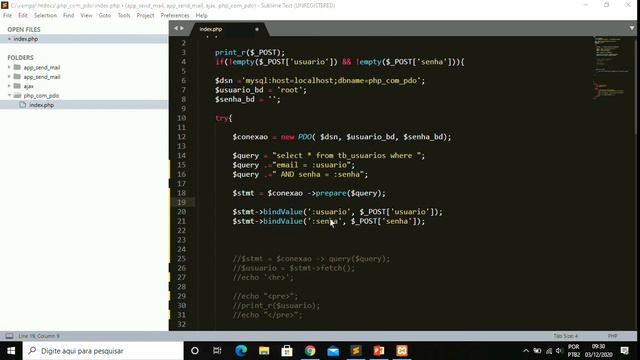Open PowerPoint from taskbar
The width and height of the screenshot is (640, 360).
point(379,351)
